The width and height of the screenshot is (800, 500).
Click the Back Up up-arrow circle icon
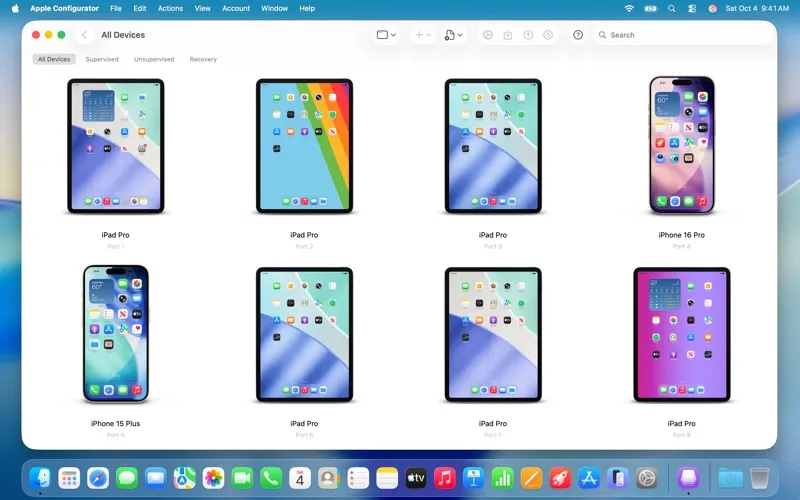[528, 35]
